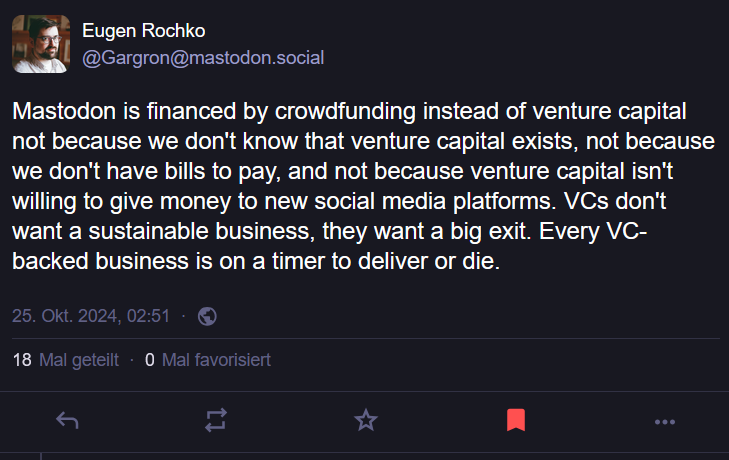Open the Eugen Rochko display name link
729x460 pixels.
tap(144, 31)
